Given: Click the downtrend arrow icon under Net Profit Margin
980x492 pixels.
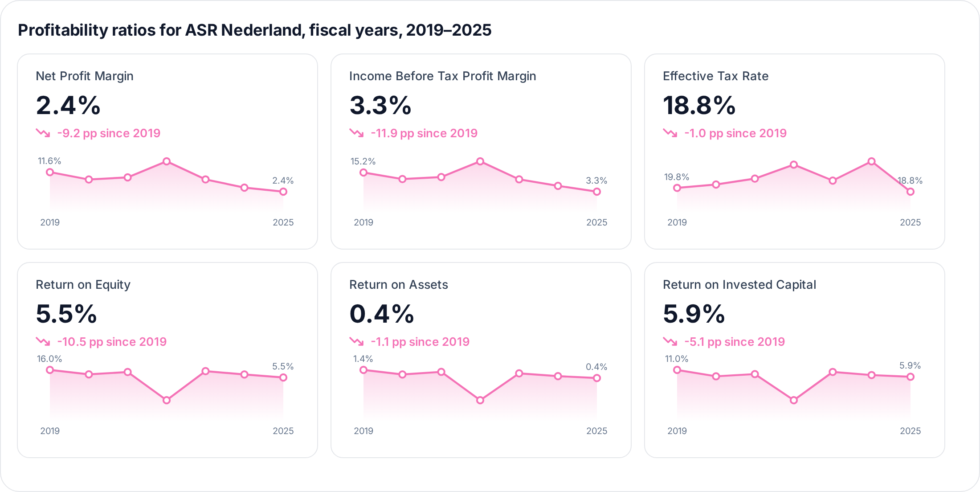Looking at the screenshot, I should (x=43, y=133).
